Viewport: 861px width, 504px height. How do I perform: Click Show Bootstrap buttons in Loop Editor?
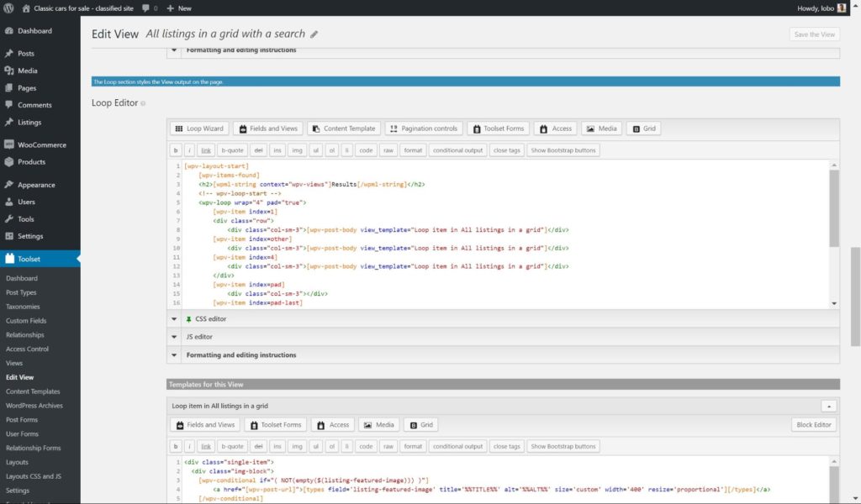pos(563,150)
